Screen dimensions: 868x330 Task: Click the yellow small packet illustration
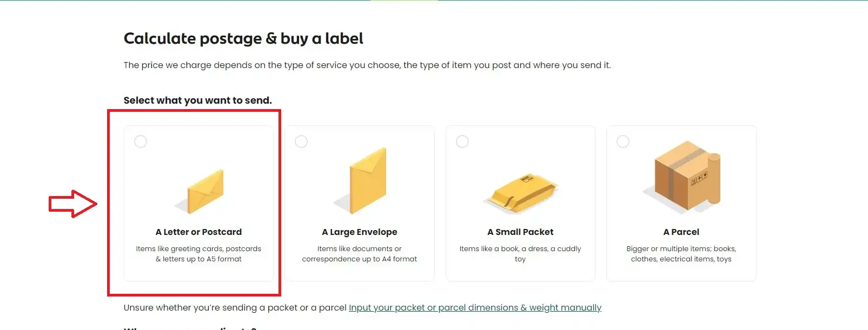pos(520,193)
